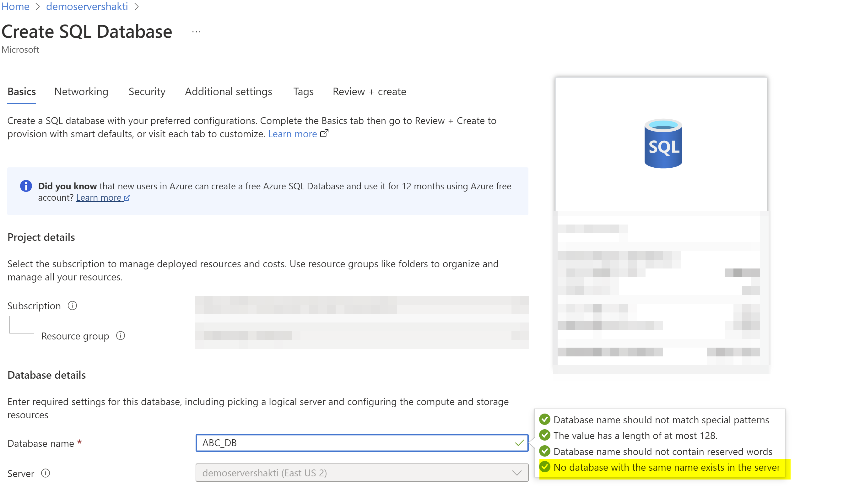This screenshot has height=504, width=865.
Task: Click the Microsoft publisher label
Action: coord(20,50)
